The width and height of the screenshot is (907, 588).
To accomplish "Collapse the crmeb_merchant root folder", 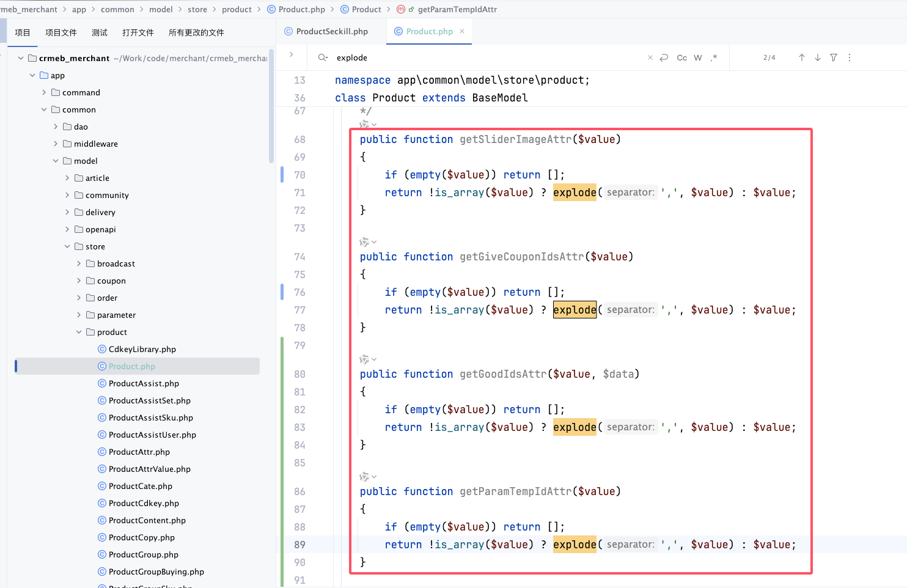I will pyautogui.click(x=21, y=58).
